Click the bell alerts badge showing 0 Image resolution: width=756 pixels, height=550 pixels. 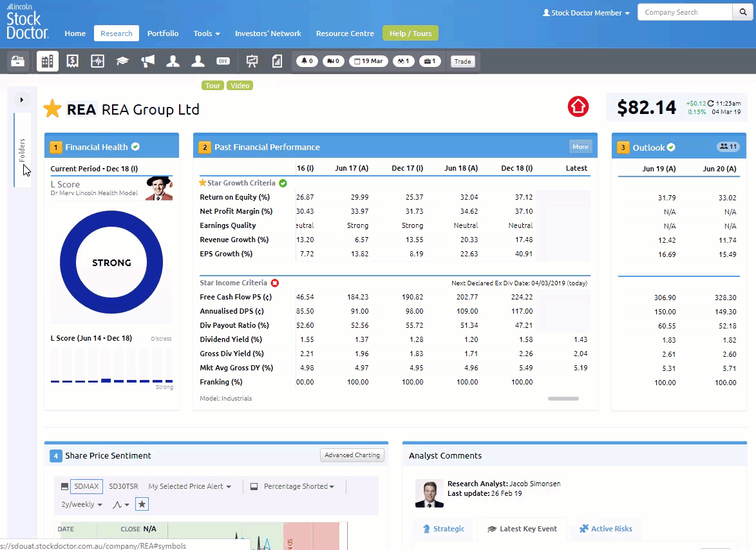coord(307,61)
